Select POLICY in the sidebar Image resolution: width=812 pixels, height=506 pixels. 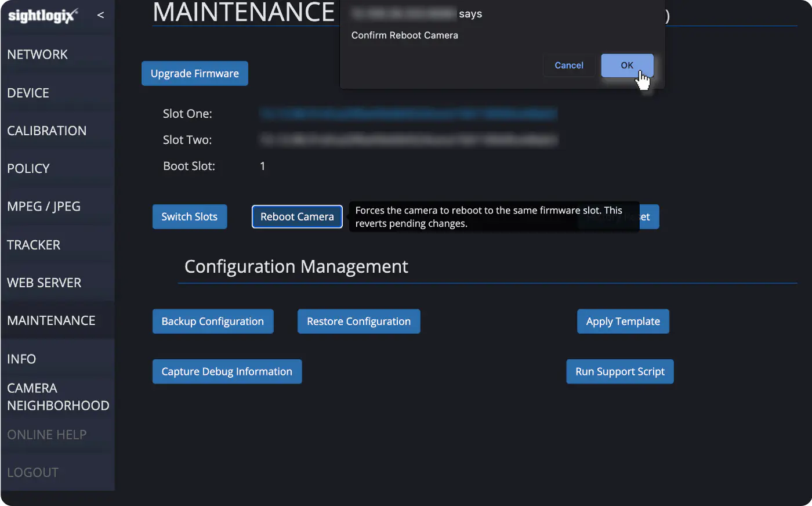tap(28, 168)
